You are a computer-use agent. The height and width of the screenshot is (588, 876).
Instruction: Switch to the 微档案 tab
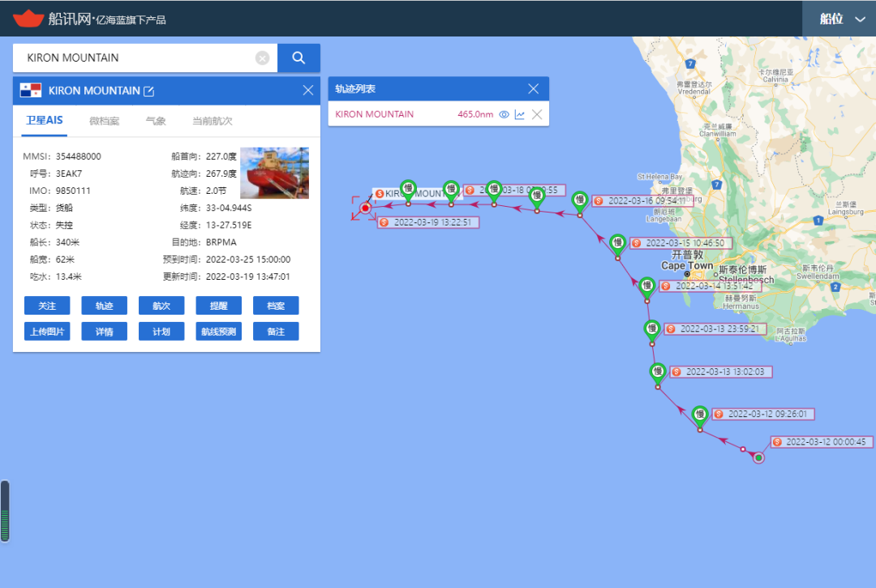[x=104, y=121]
